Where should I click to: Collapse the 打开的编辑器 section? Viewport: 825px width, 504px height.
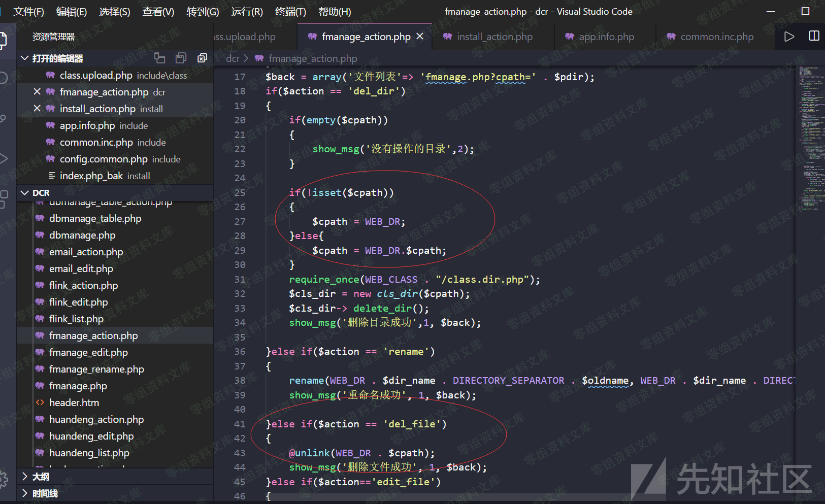click(x=24, y=58)
